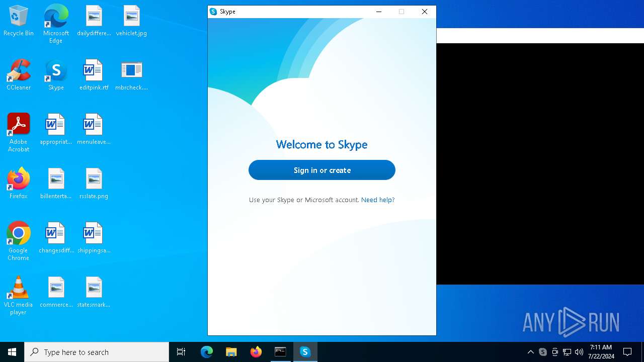Click the Meet Now tray icon

tap(555, 352)
